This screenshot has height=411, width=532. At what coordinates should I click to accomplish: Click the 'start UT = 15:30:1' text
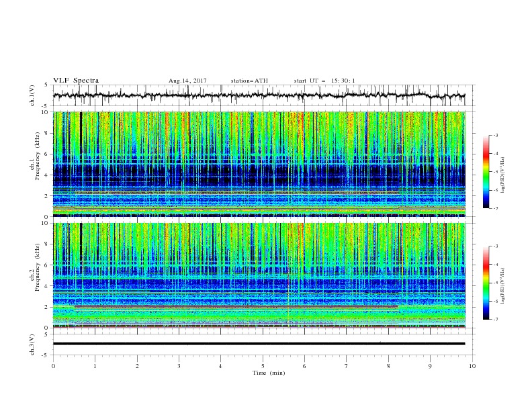coord(324,81)
